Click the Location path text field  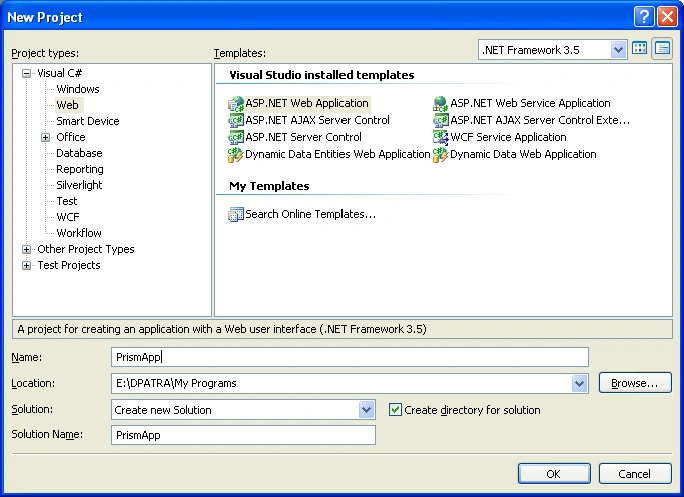342,384
